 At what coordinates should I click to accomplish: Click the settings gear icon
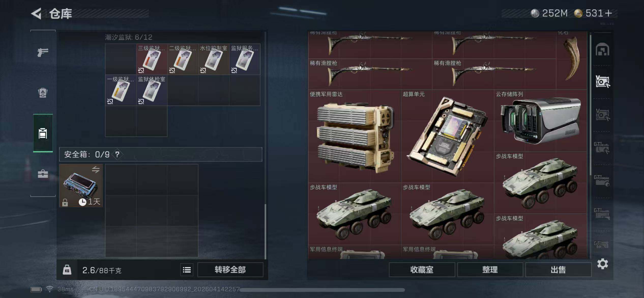(x=603, y=264)
